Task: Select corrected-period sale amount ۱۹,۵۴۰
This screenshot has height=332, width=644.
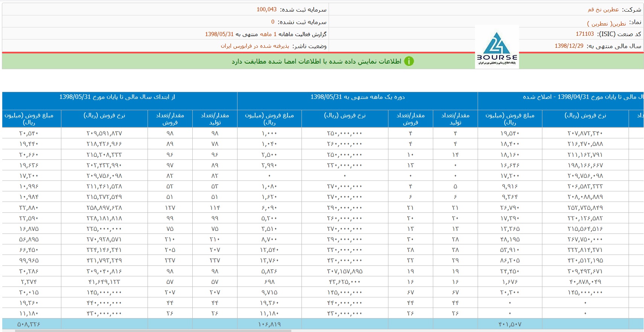Action: tap(510, 133)
